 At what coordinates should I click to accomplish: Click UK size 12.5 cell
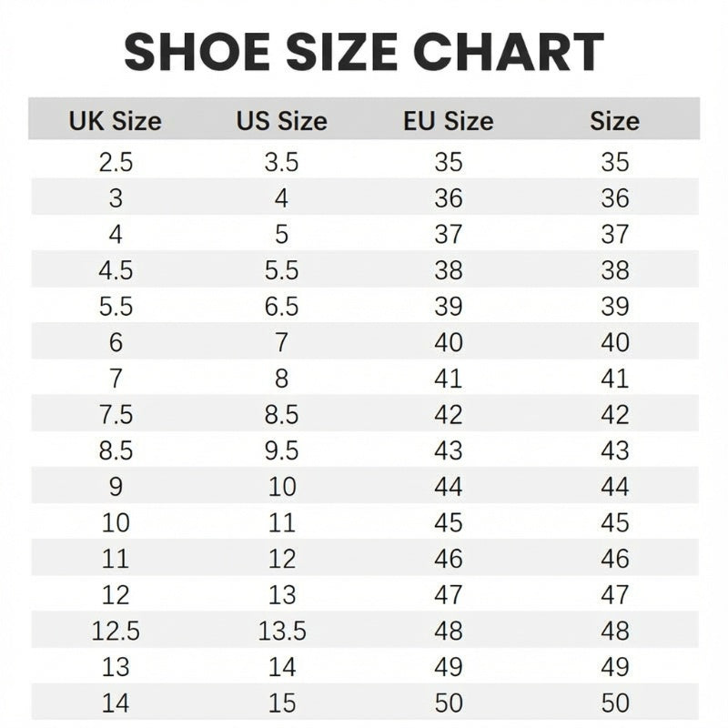pos(116,631)
